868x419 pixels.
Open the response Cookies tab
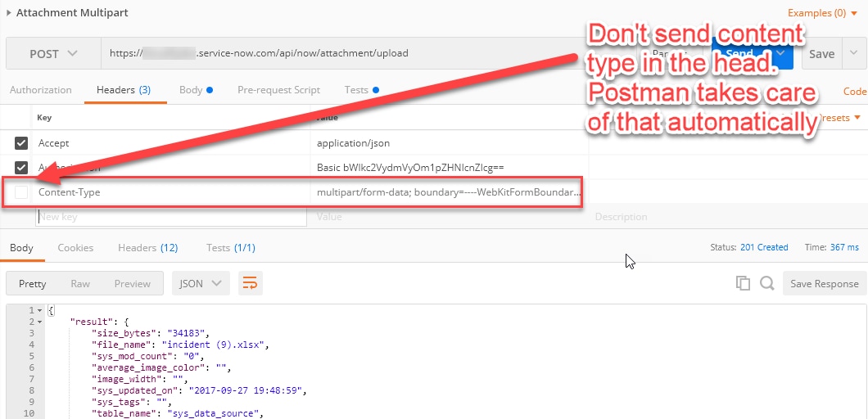pos(75,248)
